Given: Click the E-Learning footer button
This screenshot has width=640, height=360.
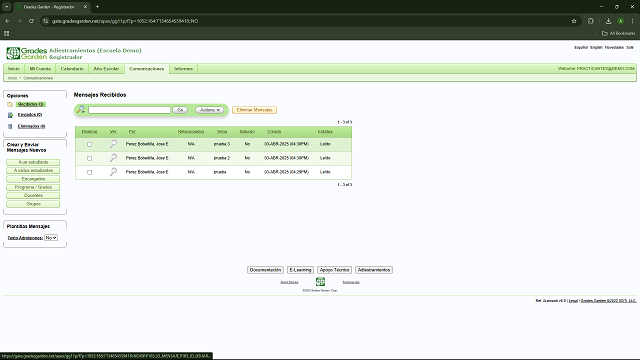Looking at the screenshot, I should pos(300,270).
